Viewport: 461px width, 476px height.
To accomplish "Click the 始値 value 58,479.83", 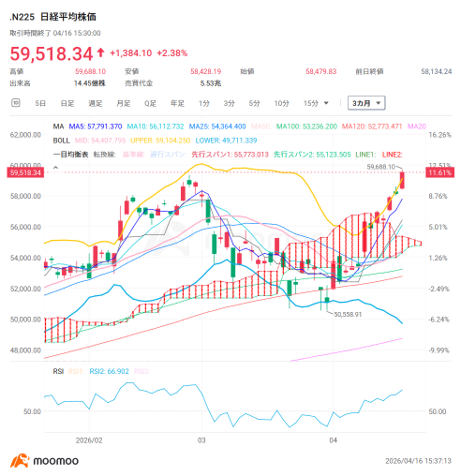I will coord(321,71).
